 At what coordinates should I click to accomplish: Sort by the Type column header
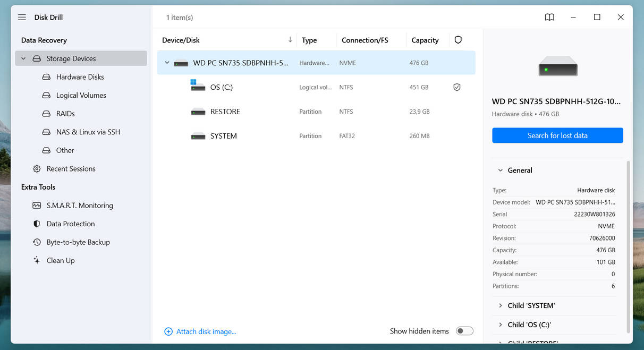coord(309,40)
